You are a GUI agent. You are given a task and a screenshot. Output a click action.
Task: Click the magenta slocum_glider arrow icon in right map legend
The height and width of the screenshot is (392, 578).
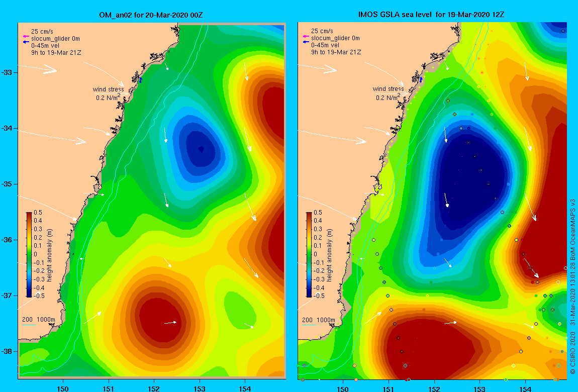[306, 36]
